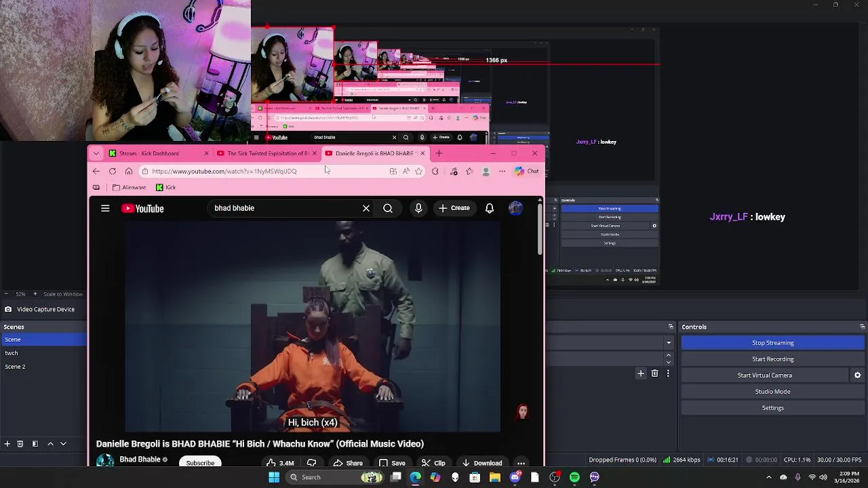This screenshot has width=868, height=488.
Task: Open OBS Settings button
Action: click(x=772, y=408)
